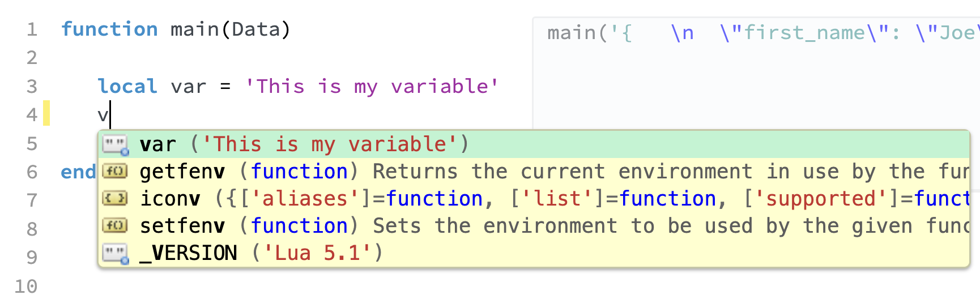Click the 'local' keyword on line 3

[x=127, y=87]
